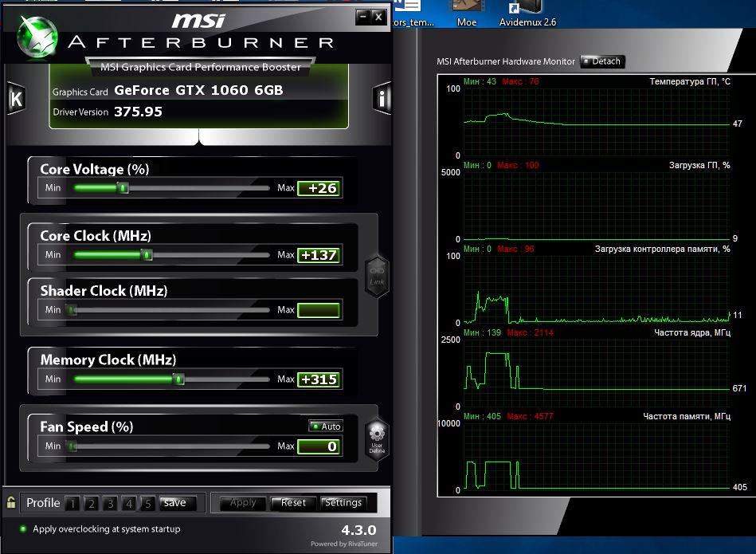Screen dimensions: 756x554
Task: Click the GeForce GTX 1060 6GB card name
Action: pos(198,90)
